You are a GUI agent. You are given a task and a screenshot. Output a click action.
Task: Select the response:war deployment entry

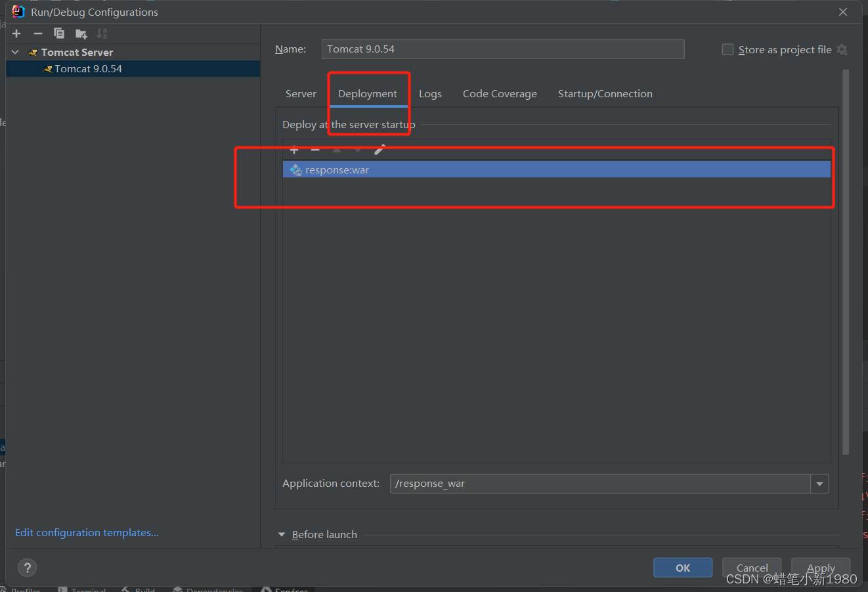[557, 170]
